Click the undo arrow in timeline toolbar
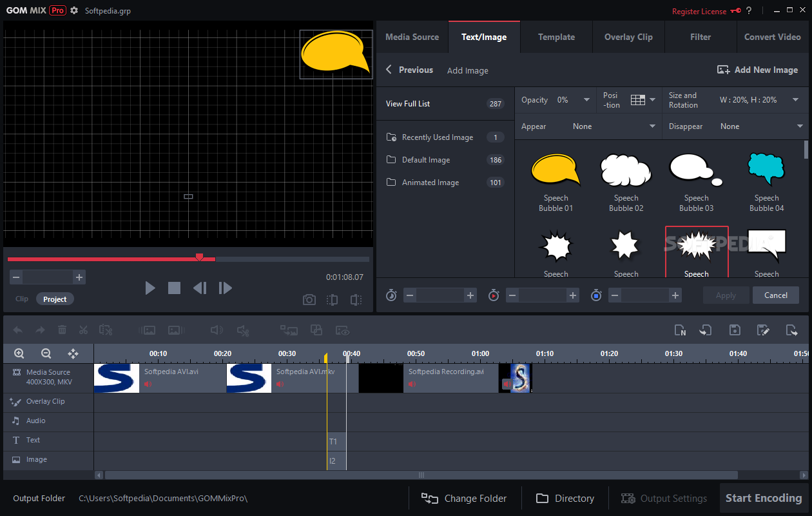812x516 pixels. [x=18, y=330]
